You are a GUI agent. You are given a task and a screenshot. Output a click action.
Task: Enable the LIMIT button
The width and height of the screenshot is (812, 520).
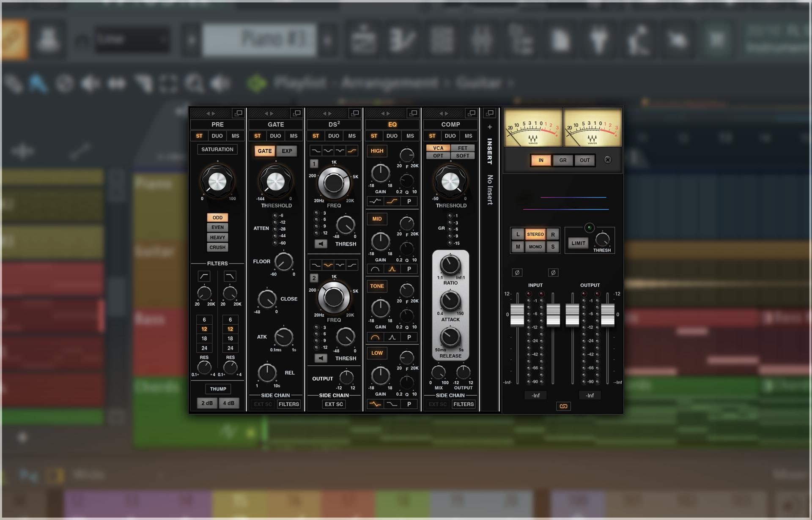pyautogui.click(x=578, y=243)
